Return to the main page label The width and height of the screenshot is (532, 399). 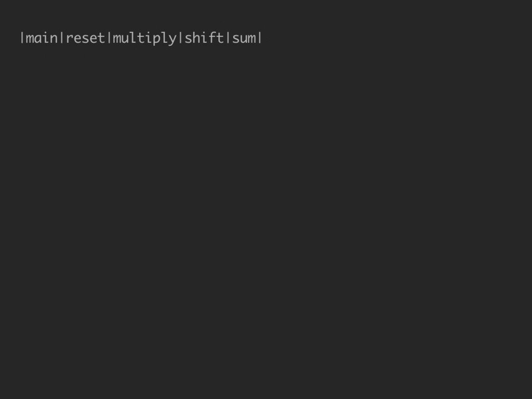pos(42,38)
